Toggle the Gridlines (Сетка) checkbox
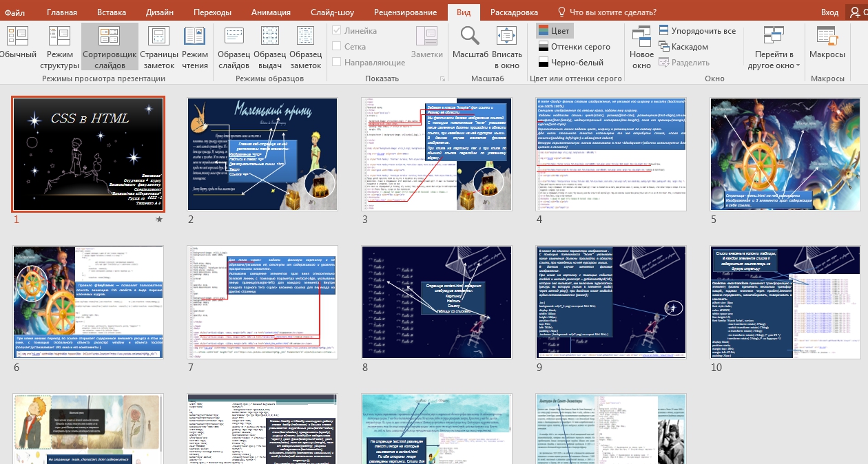The width and height of the screenshot is (868, 464). [349, 47]
